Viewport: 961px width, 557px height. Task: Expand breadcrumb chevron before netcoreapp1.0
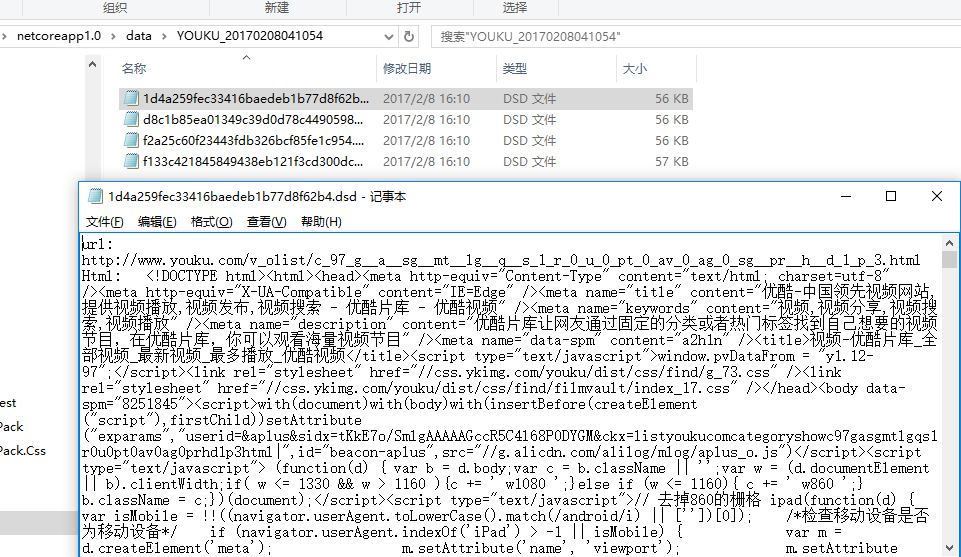point(4,36)
